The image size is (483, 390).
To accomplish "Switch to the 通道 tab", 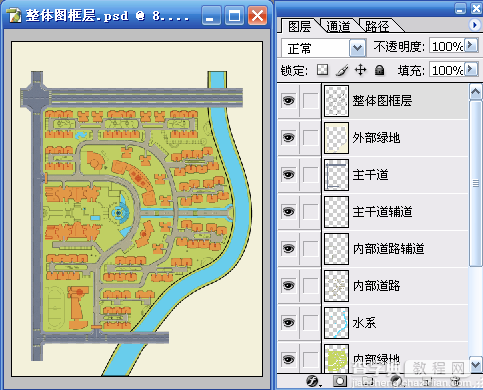I will 338,26.
